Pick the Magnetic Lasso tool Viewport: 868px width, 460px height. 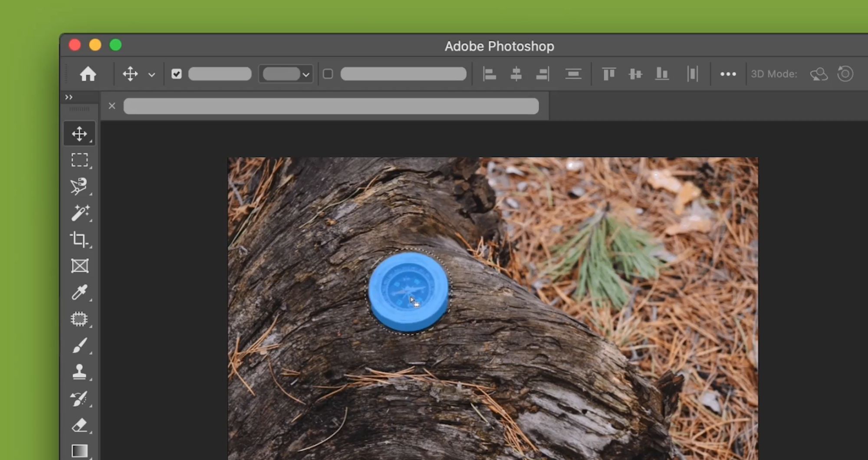[79, 187]
